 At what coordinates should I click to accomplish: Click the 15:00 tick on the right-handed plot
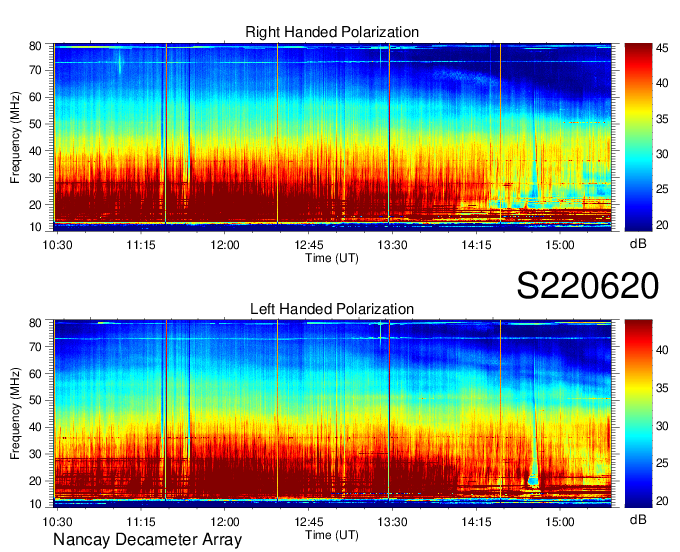tap(560, 245)
